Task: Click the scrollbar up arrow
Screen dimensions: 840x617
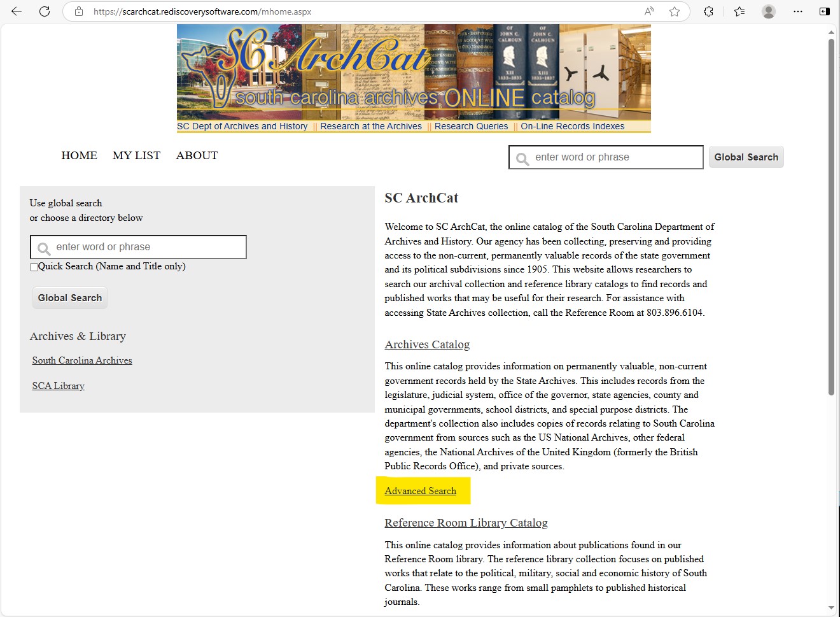Action: point(831,32)
